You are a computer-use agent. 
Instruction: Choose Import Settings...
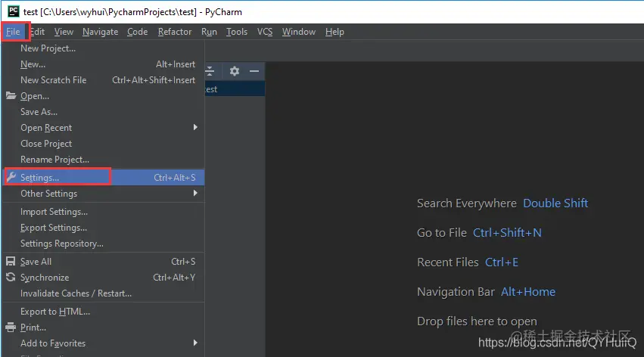[x=104, y=212]
